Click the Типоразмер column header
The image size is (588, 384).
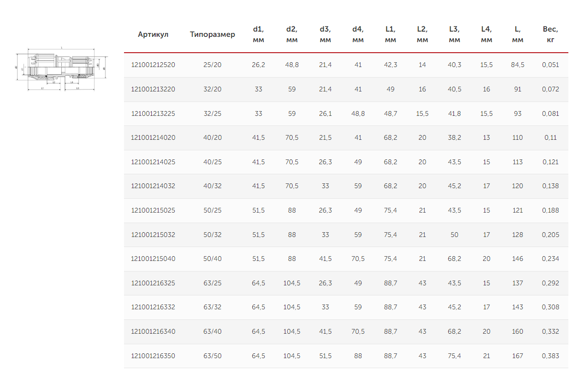click(213, 34)
